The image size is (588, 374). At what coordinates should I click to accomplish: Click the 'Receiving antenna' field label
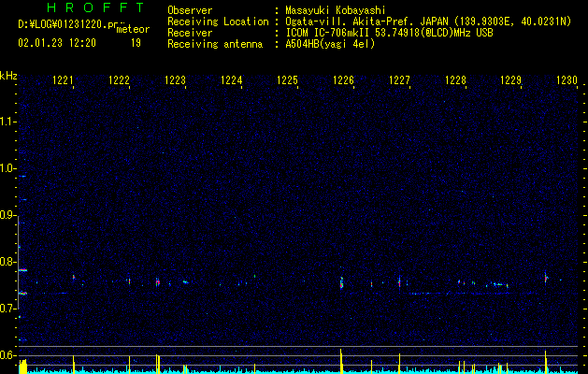[x=215, y=44]
